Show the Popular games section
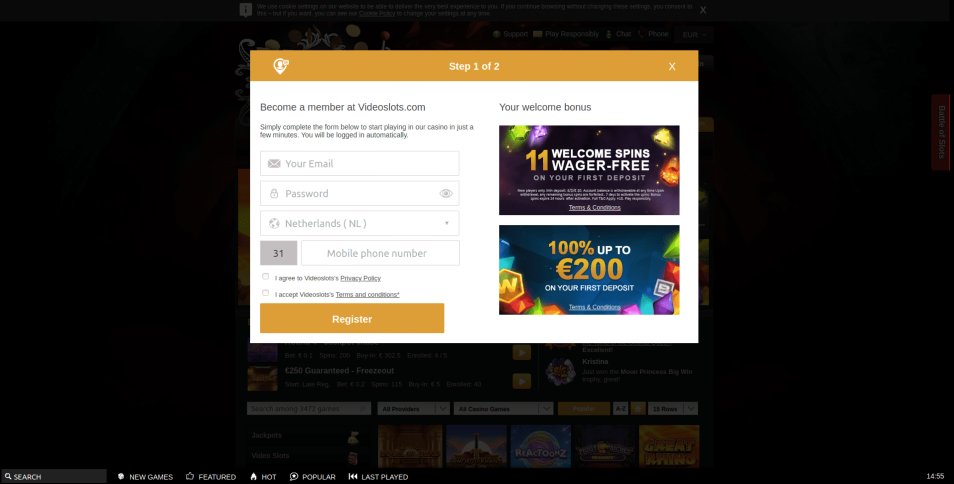This screenshot has height=484, width=954. tap(313, 477)
